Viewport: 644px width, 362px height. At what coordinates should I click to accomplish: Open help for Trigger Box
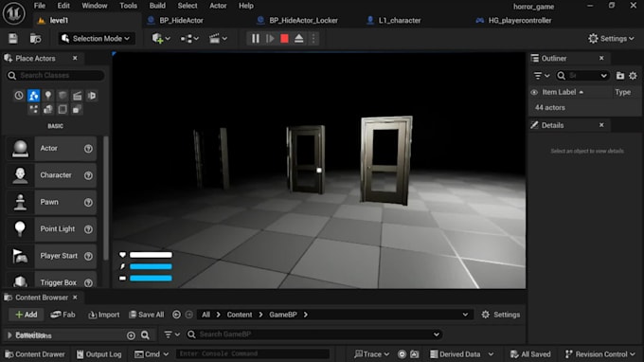coord(88,283)
